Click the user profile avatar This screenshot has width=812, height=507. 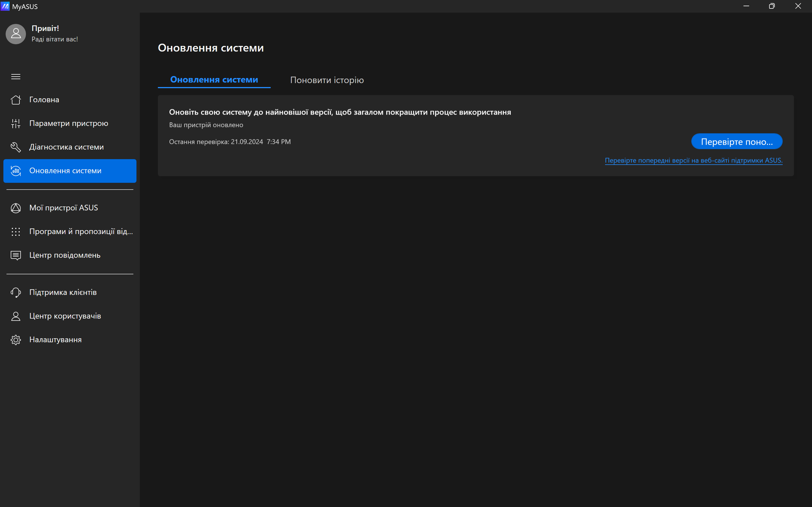[16, 34]
